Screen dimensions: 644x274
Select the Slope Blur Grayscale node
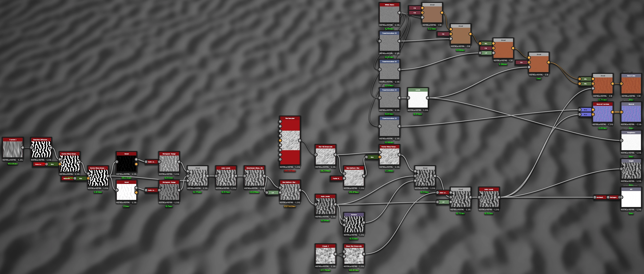coord(354,256)
